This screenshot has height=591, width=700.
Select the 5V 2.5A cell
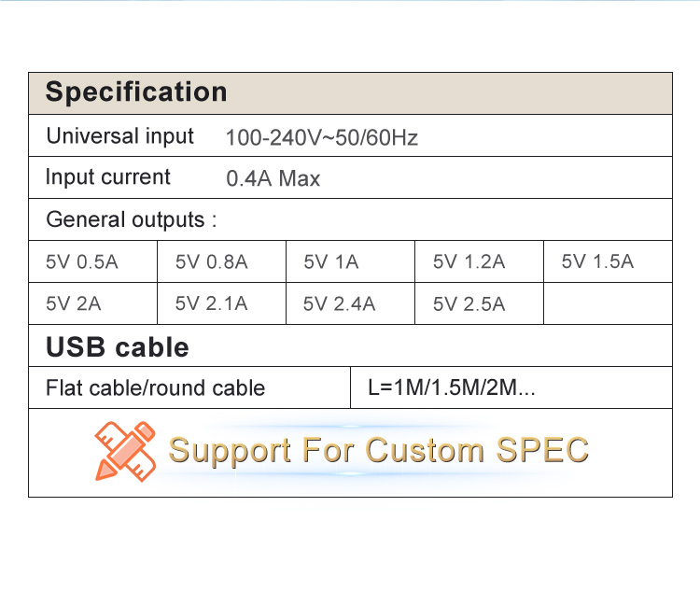[480, 303]
